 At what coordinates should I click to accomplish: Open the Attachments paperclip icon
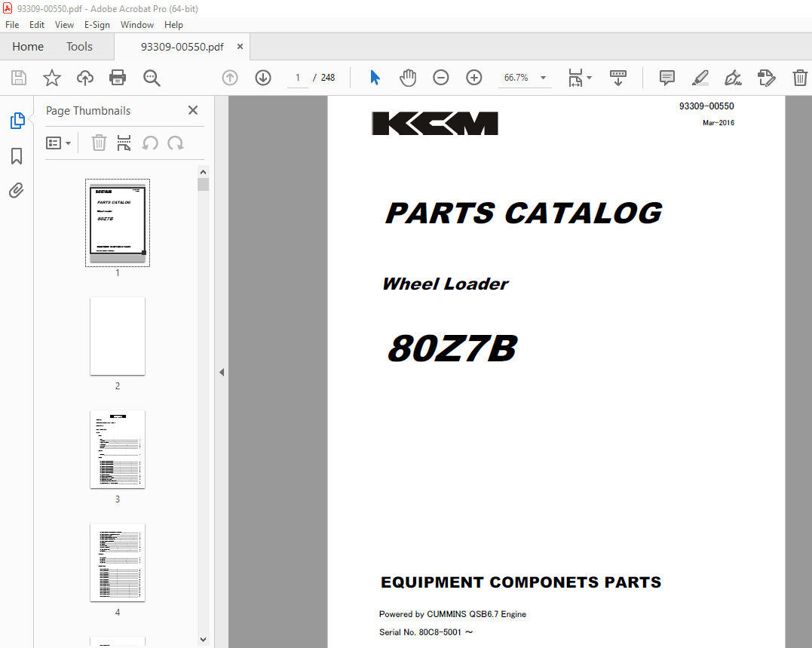pos(17,191)
